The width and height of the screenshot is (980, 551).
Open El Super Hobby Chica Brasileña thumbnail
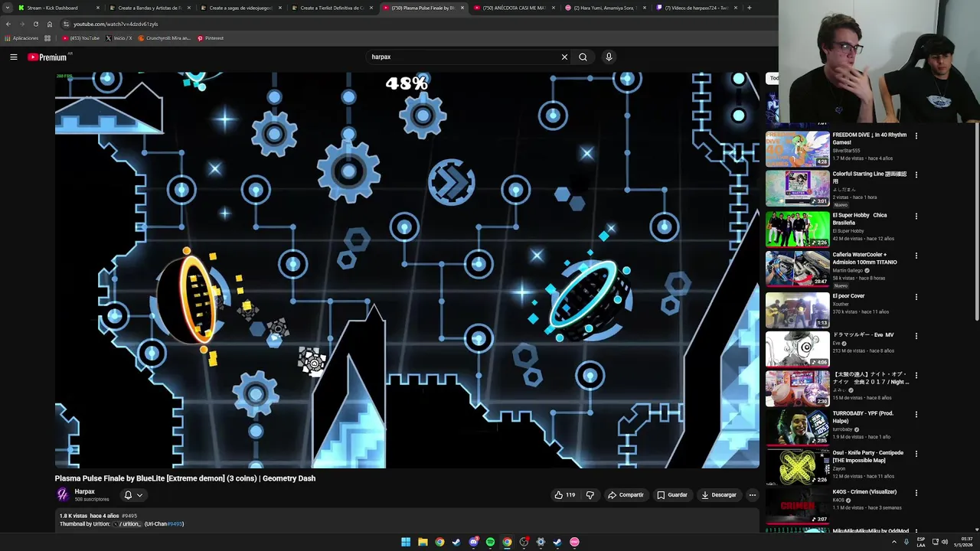[798, 230]
